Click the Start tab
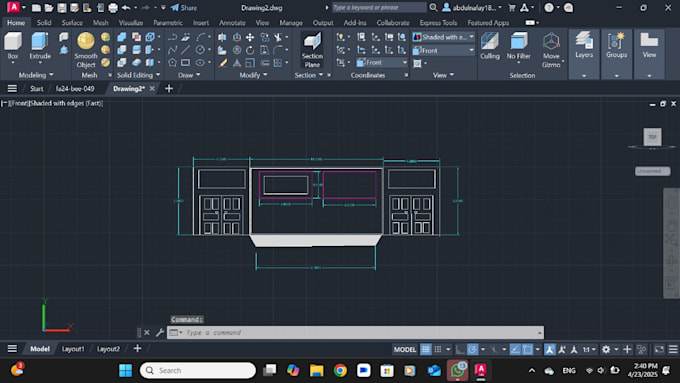Image resolution: width=680 pixels, height=383 pixels. coord(36,88)
